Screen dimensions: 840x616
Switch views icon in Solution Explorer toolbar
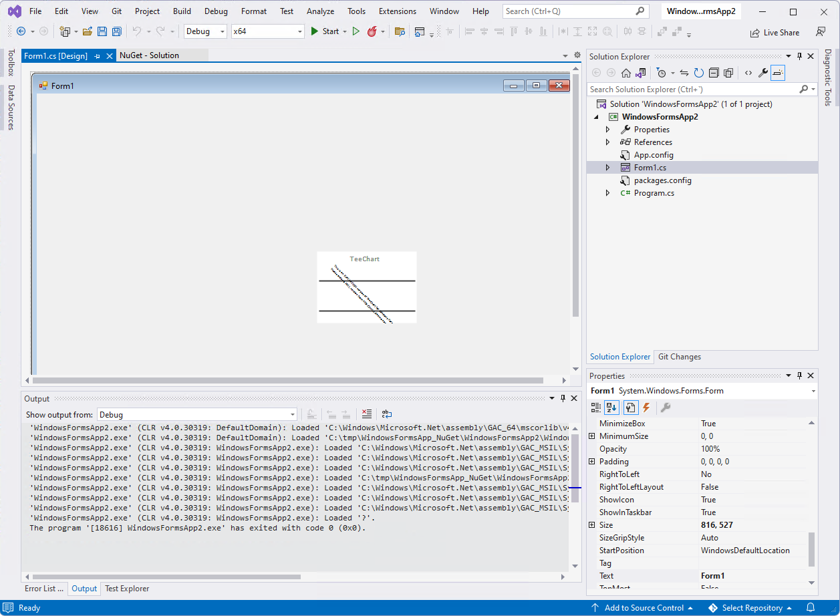click(641, 73)
